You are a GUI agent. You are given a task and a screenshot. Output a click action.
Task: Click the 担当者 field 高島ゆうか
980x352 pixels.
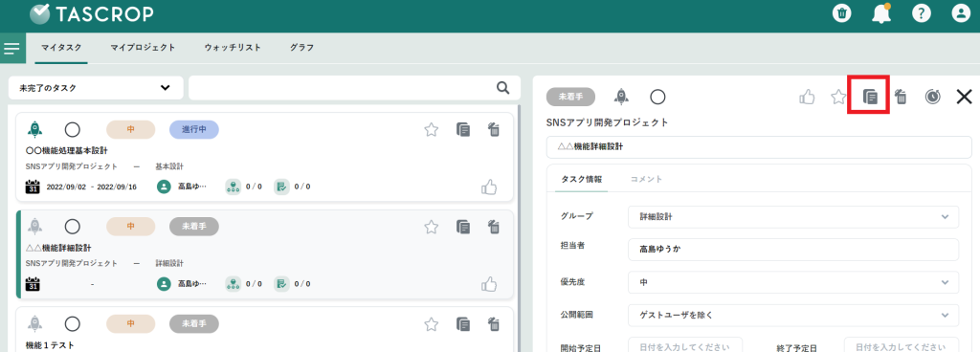(x=793, y=250)
